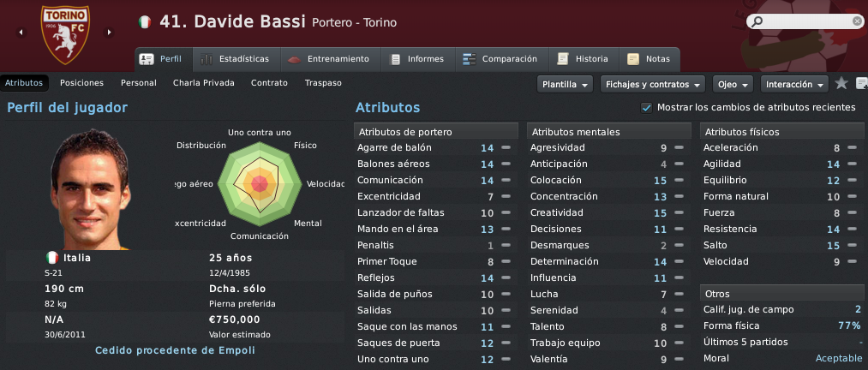Uncheck Mostrar los cambios de atributos recientes
Screen dimensions: 868x370
tap(646, 108)
